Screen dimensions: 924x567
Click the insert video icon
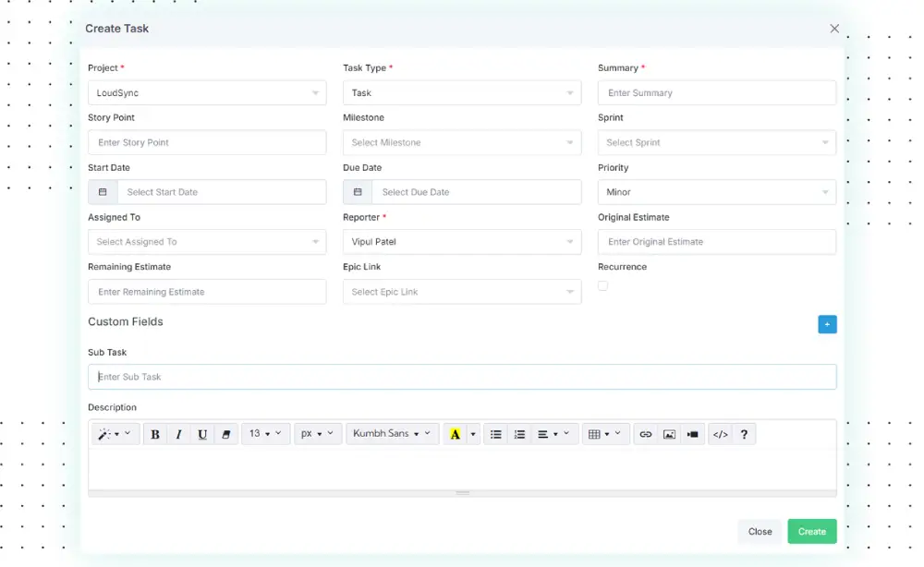[692, 434]
